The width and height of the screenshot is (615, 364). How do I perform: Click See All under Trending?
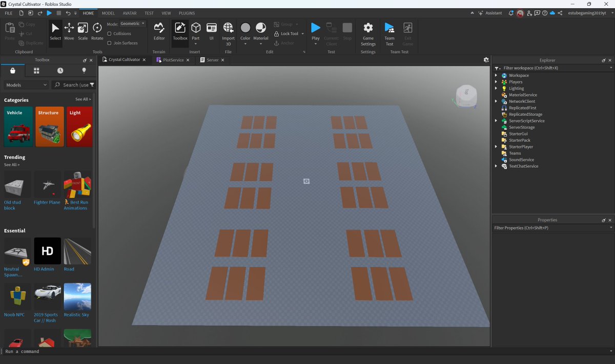12,165
